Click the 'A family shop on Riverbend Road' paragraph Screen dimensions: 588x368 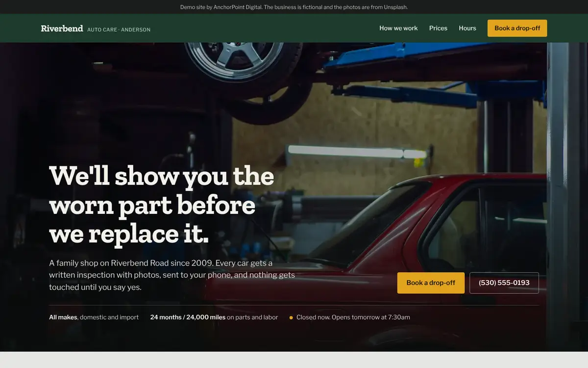click(172, 275)
